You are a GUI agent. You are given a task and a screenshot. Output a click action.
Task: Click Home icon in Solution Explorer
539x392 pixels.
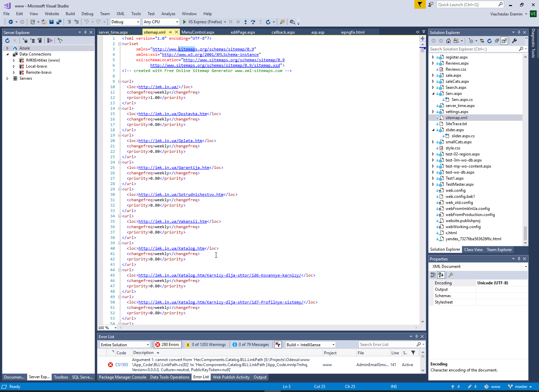(448, 41)
